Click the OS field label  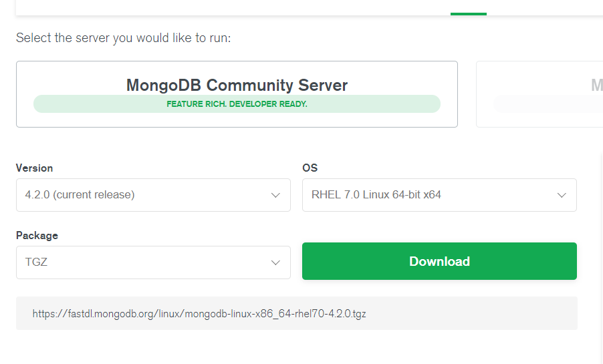coord(310,168)
